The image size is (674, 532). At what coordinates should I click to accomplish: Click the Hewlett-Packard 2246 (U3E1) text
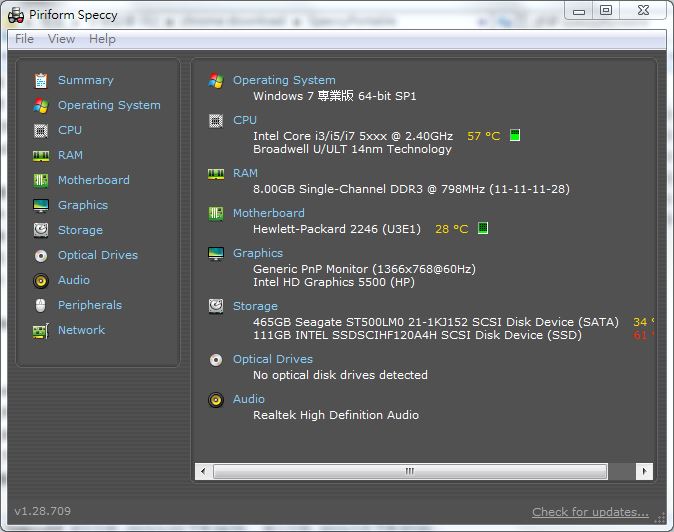tap(337, 229)
